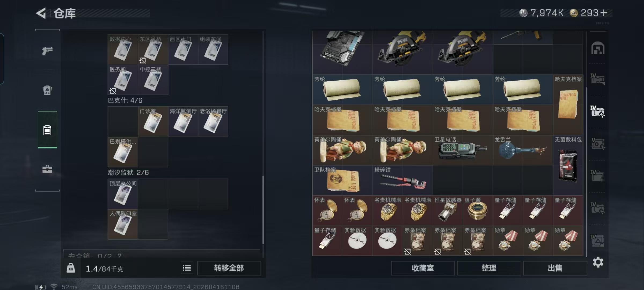
Task: Select the 鱼子酱 caviar item
Action: tap(478, 211)
